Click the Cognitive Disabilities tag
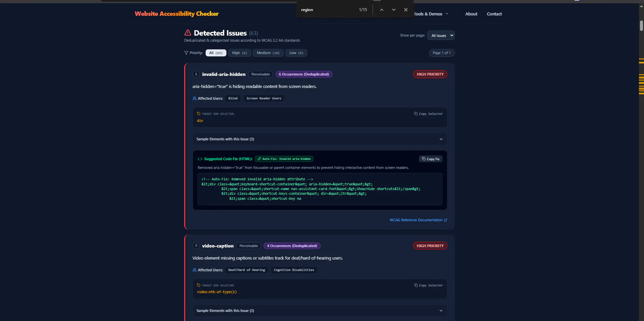This screenshot has height=321, width=644. (x=294, y=270)
